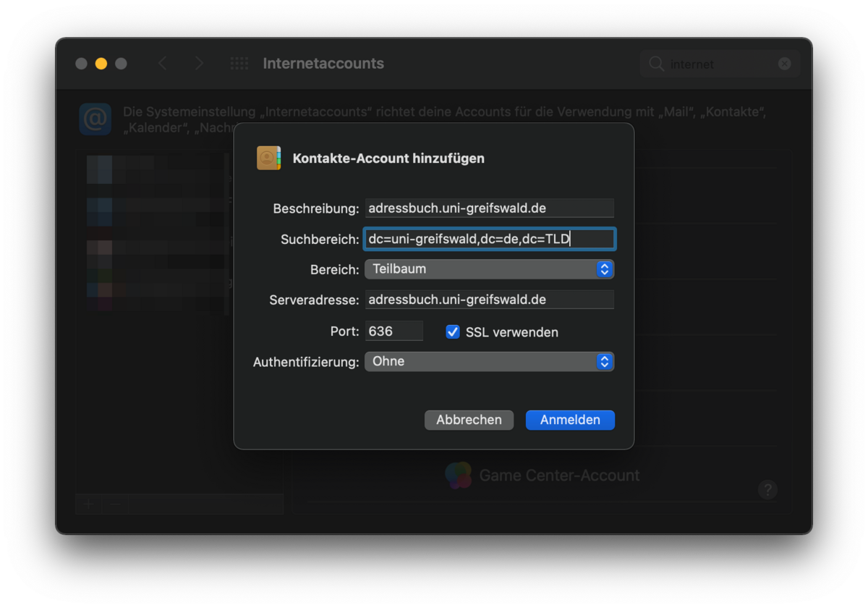This screenshot has height=608, width=868.
Task: Click the Port number field
Action: (393, 332)
